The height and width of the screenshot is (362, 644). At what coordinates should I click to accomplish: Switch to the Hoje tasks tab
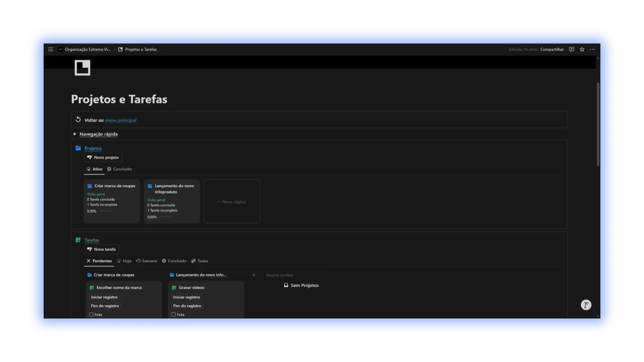[124, 261]
